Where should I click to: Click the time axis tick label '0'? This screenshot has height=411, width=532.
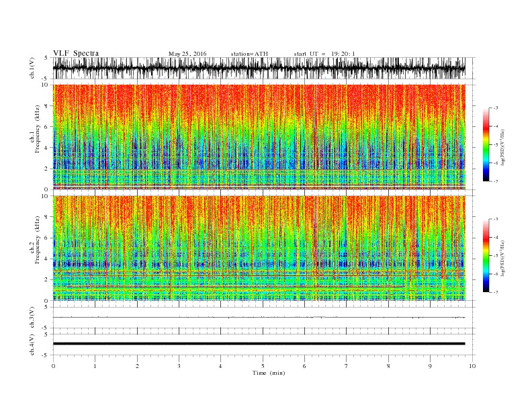[53, 366]
